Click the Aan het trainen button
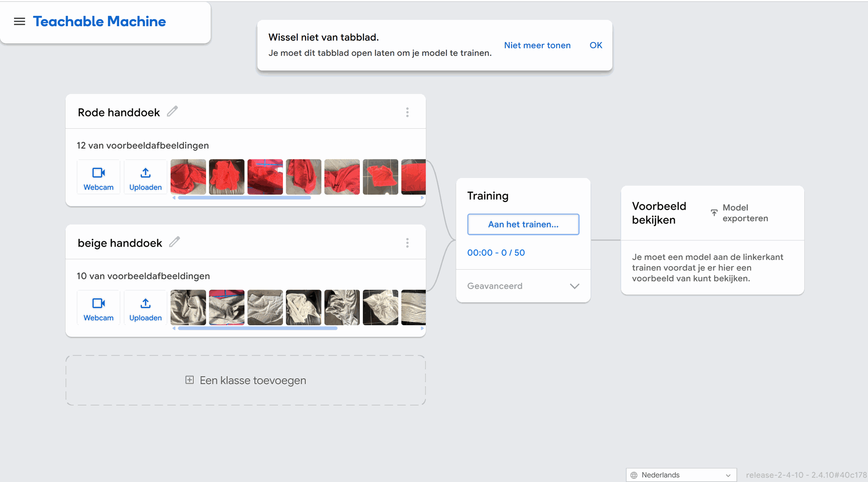The image size is (868, 482). pyautogui.click(x=523, y=225)
